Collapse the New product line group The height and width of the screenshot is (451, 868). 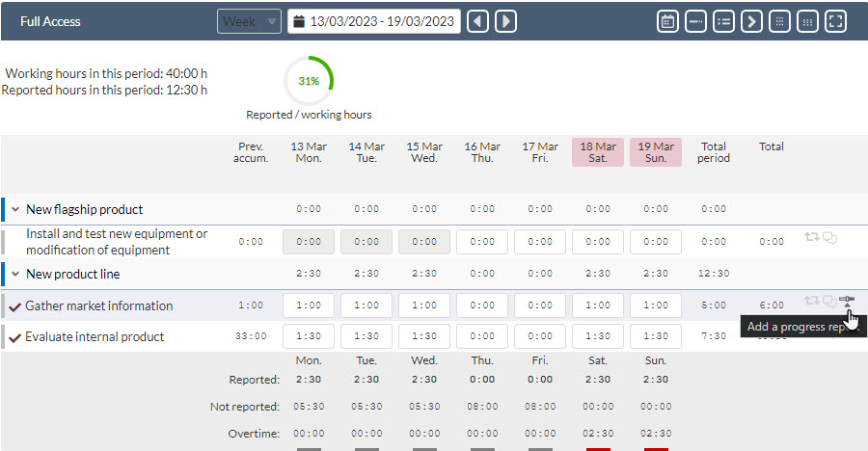15,275
